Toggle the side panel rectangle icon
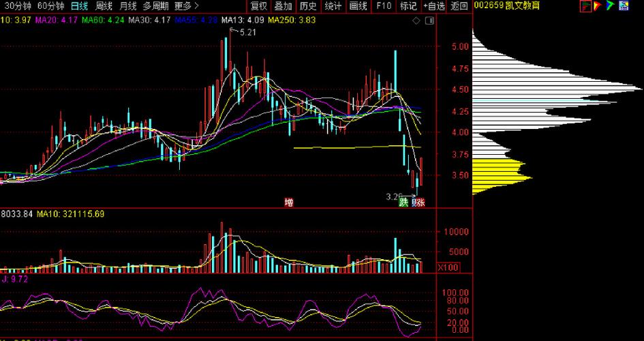Screen dimensions: 644x341 pos(428,20)
